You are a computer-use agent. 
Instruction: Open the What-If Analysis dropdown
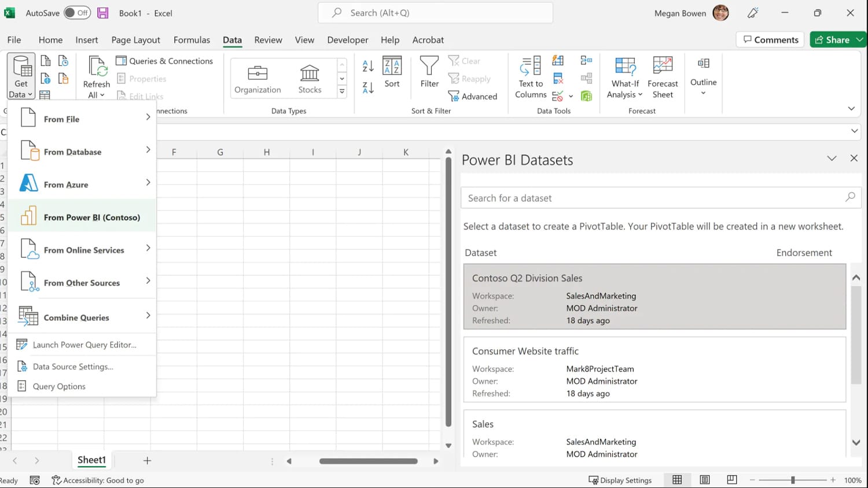click(625, 77)
